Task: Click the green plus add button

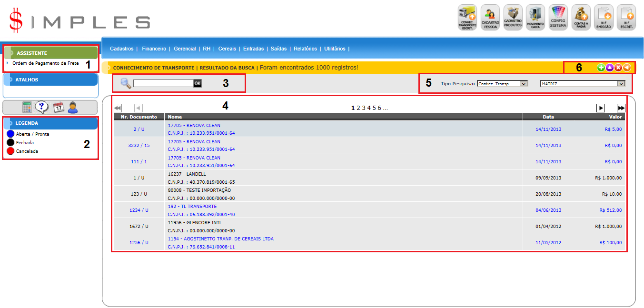Action: (x=601, y=68)
